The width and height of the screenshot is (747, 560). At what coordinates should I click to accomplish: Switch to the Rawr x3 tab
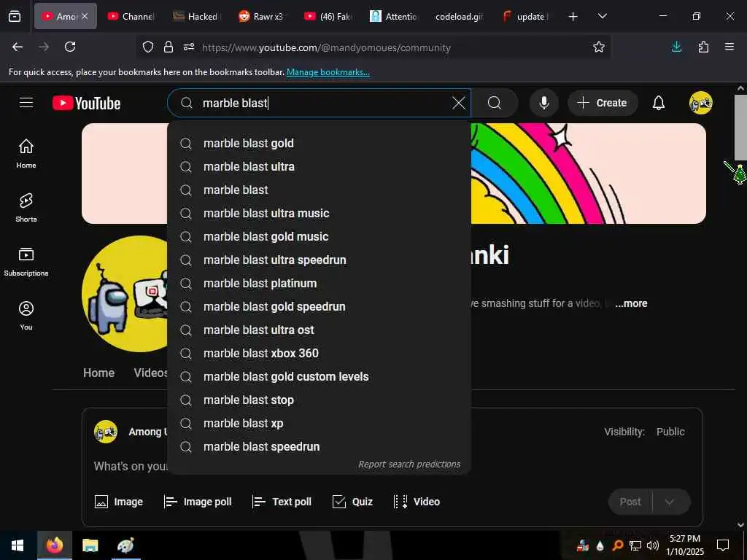pos(262,16)
